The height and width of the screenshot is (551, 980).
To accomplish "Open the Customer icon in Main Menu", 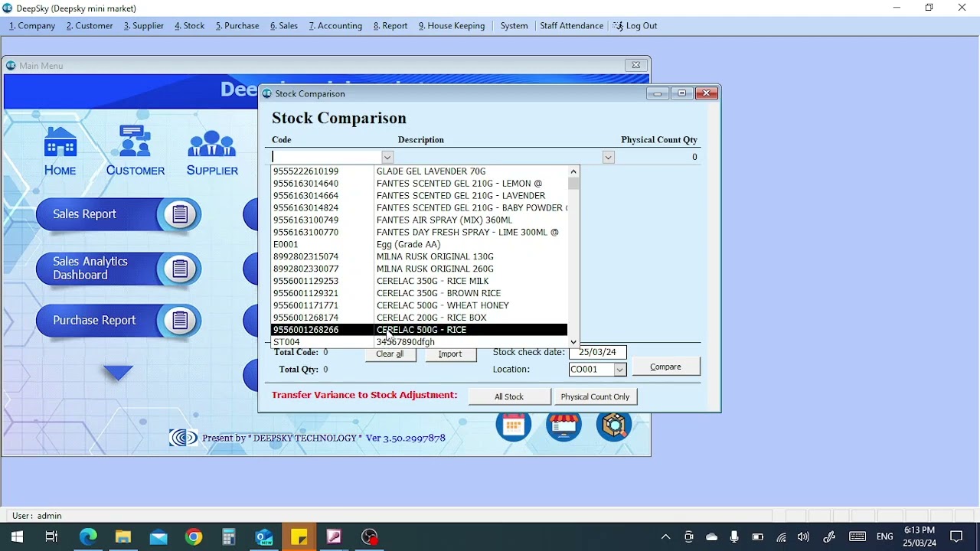I will coord(136,150).
